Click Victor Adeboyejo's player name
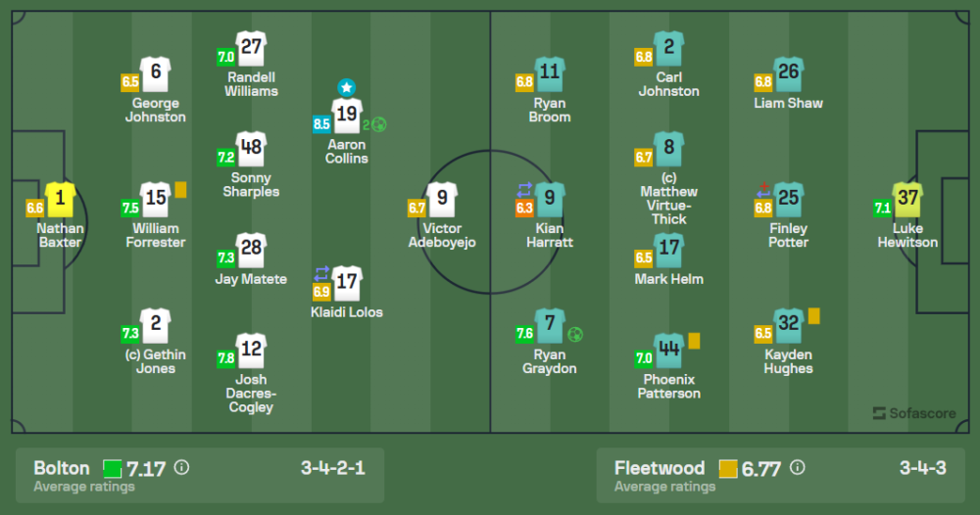 442,235
